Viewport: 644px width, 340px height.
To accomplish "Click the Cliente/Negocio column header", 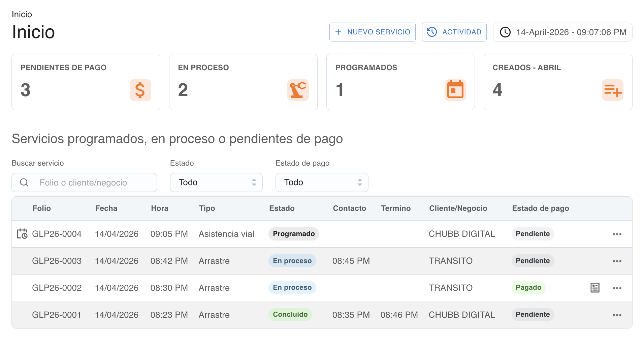I will (x=458, y=208).
